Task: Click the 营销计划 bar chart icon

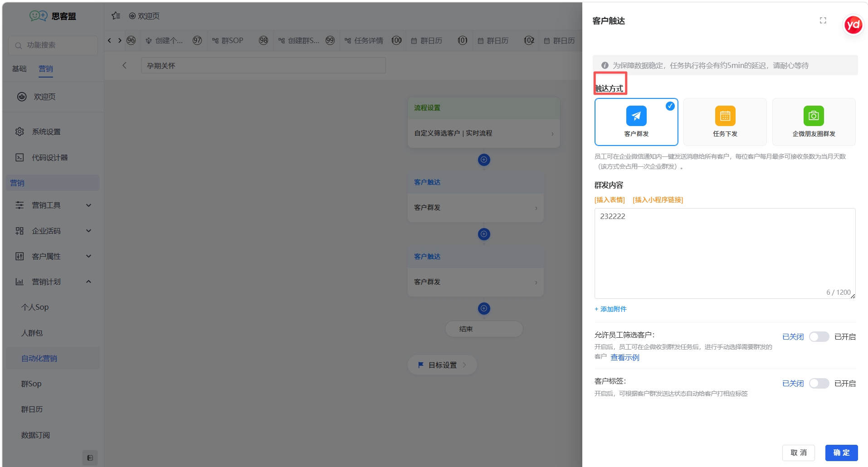Action: click(x=20, y=282)
